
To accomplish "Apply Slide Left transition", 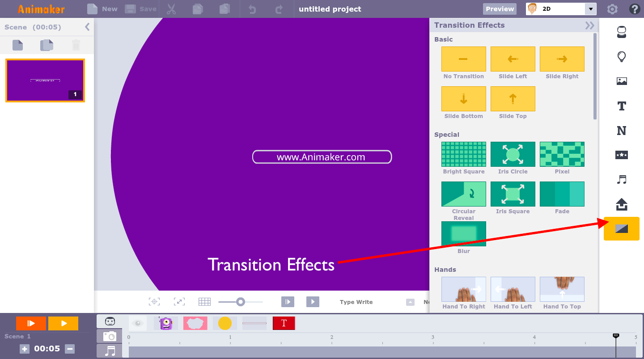I will click(513, 59).
